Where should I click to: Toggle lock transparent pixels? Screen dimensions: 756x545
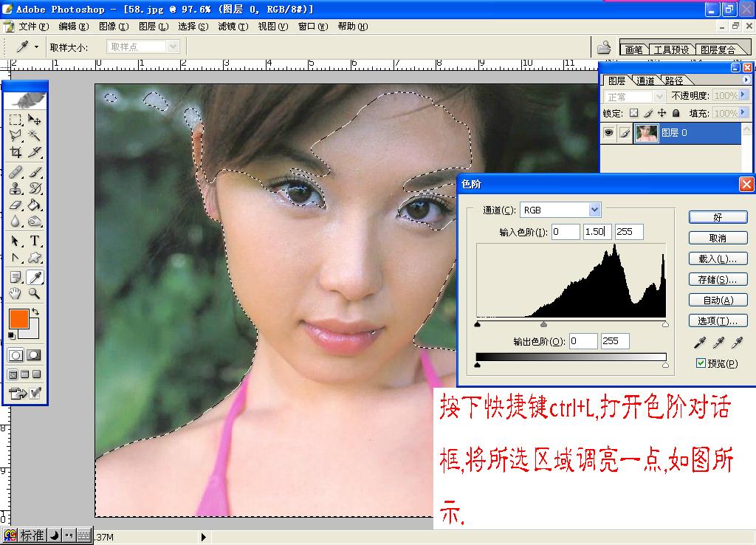point(633,113)
